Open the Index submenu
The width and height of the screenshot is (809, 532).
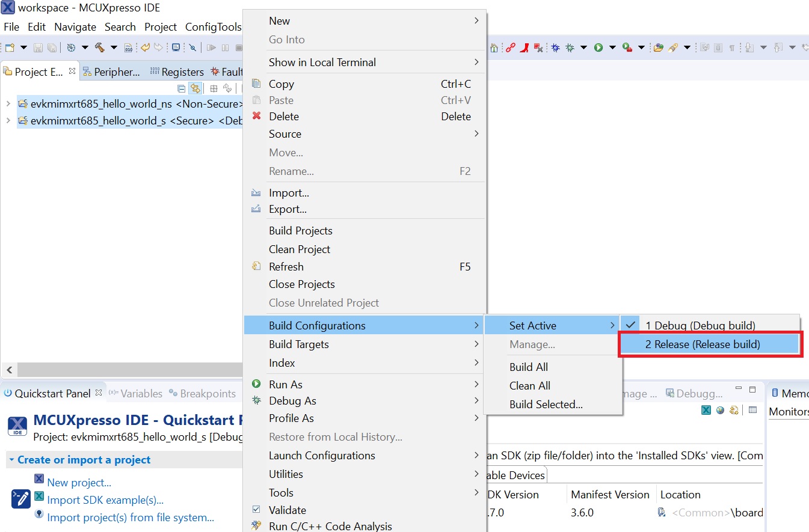[x=365, y=363]
